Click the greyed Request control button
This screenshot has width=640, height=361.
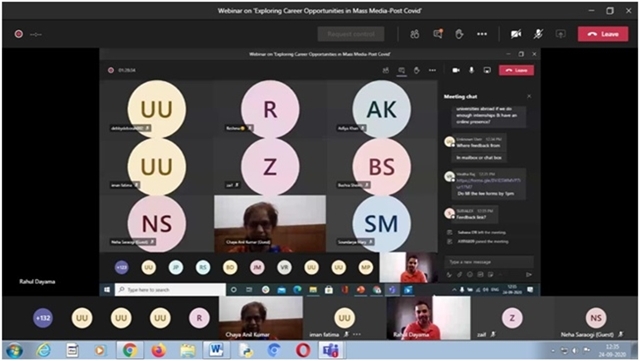[351, 34]
